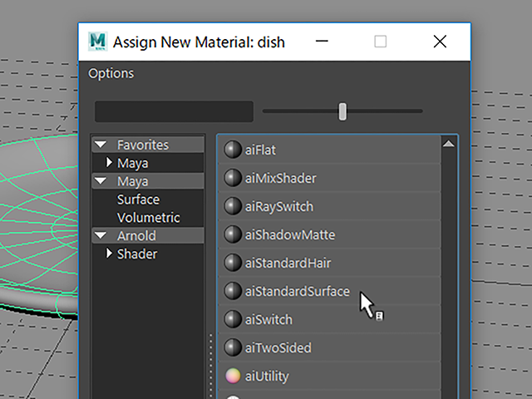The image size is (532, 399).
Task: Click the aiShadowMatte sphere icon
Action: tap(233, 234)
